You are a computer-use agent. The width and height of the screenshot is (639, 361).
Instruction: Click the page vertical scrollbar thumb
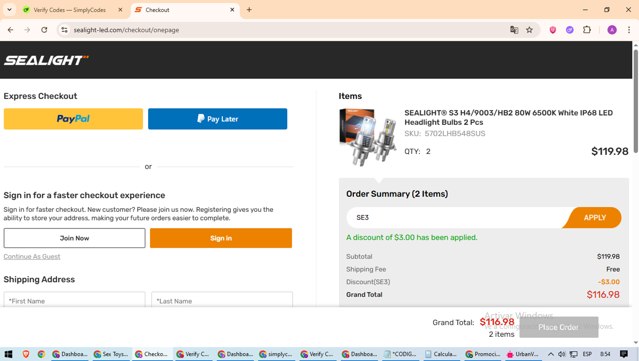635,101
